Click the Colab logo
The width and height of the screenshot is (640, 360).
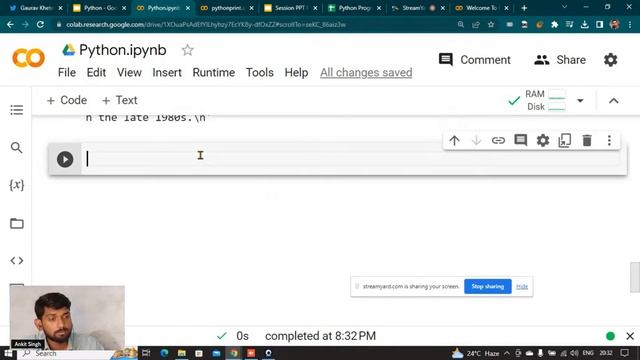29,58
